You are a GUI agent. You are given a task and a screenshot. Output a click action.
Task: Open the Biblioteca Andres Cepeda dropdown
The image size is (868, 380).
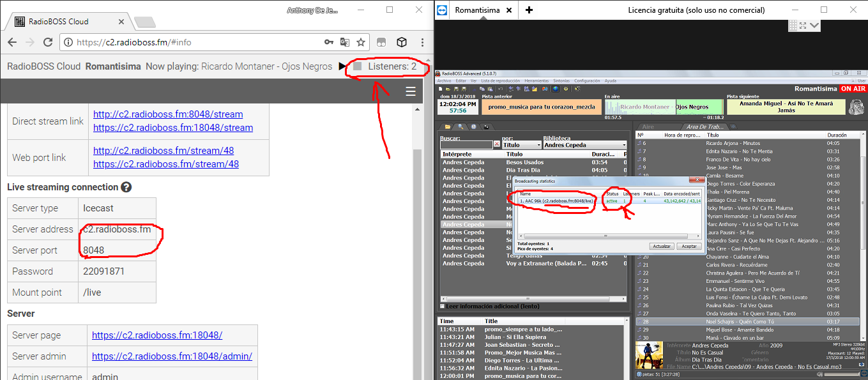coord(585,145)
